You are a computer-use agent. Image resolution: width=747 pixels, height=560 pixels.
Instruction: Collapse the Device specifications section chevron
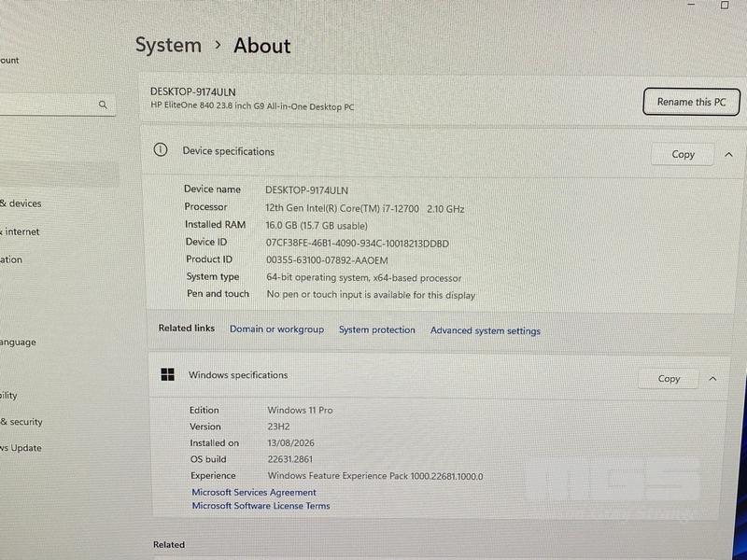[x=728, y=154]
